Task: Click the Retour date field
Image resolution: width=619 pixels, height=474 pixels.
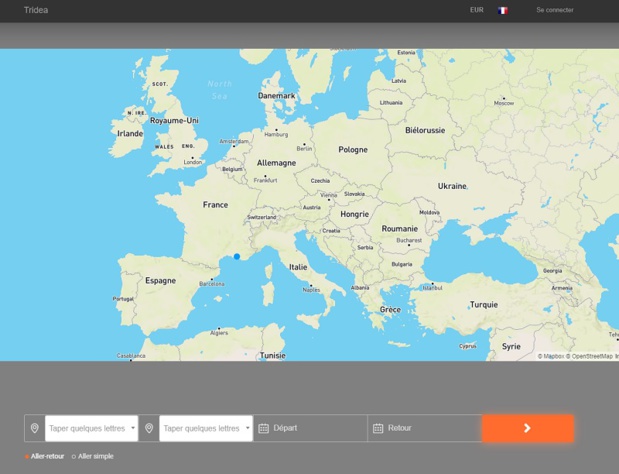Action: 430,428
